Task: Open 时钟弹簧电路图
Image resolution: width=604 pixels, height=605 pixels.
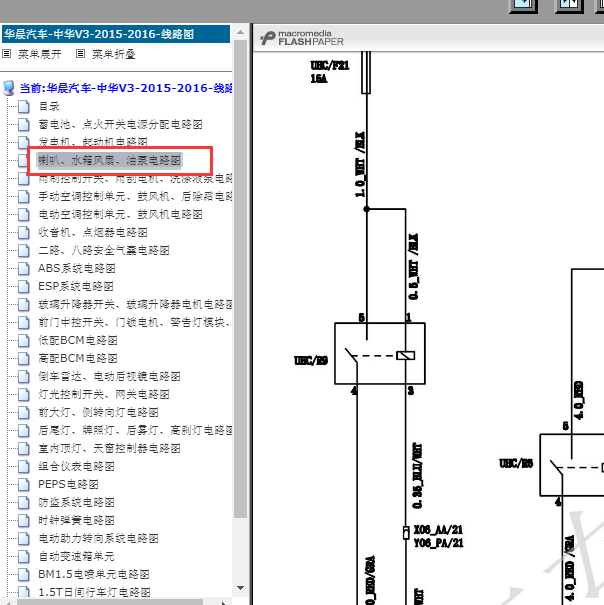Action: (76, 521)
